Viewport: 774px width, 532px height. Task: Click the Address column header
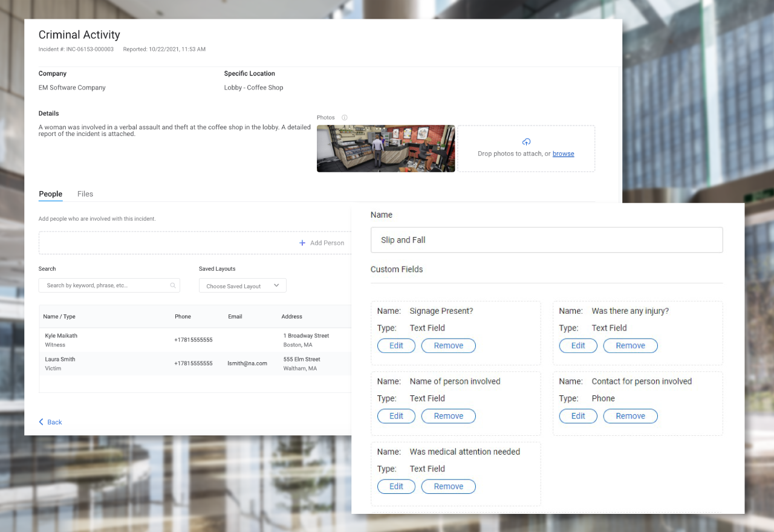click(x=291, y=317)
